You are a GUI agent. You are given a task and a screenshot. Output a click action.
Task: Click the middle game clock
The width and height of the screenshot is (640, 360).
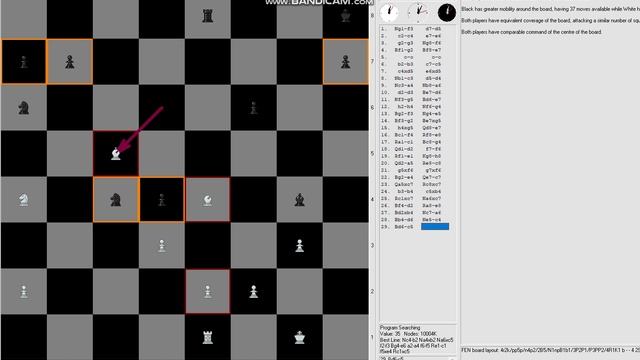click(x=418, y=12)
